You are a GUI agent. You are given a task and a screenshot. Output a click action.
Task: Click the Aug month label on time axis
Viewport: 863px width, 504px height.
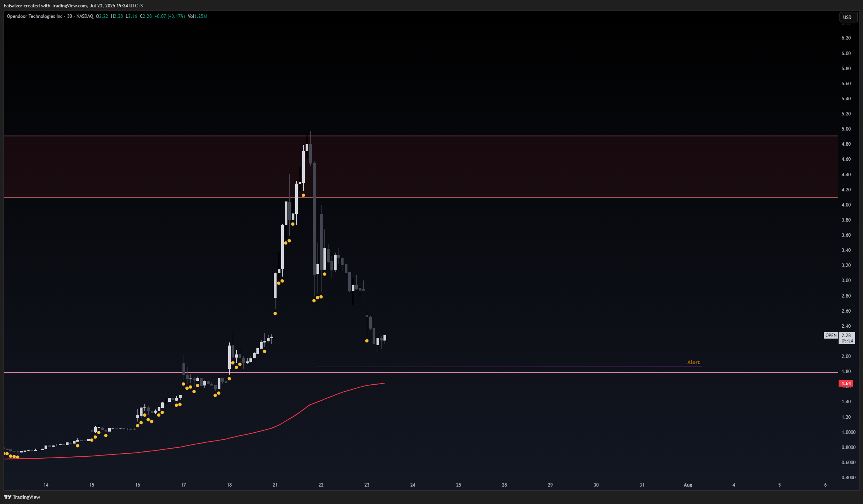click(x=688, y=485)
